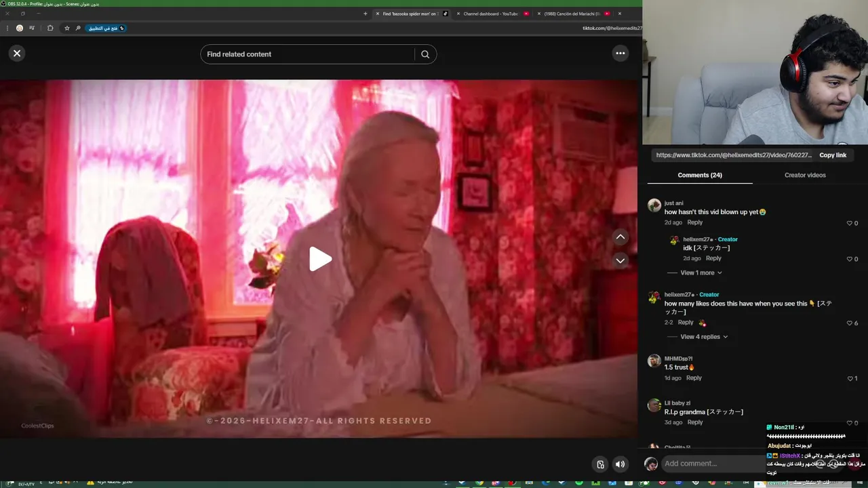The image size is (868, 488).
Task: Open helixem27 avatar on 'idk' reply
Action: 674,241
